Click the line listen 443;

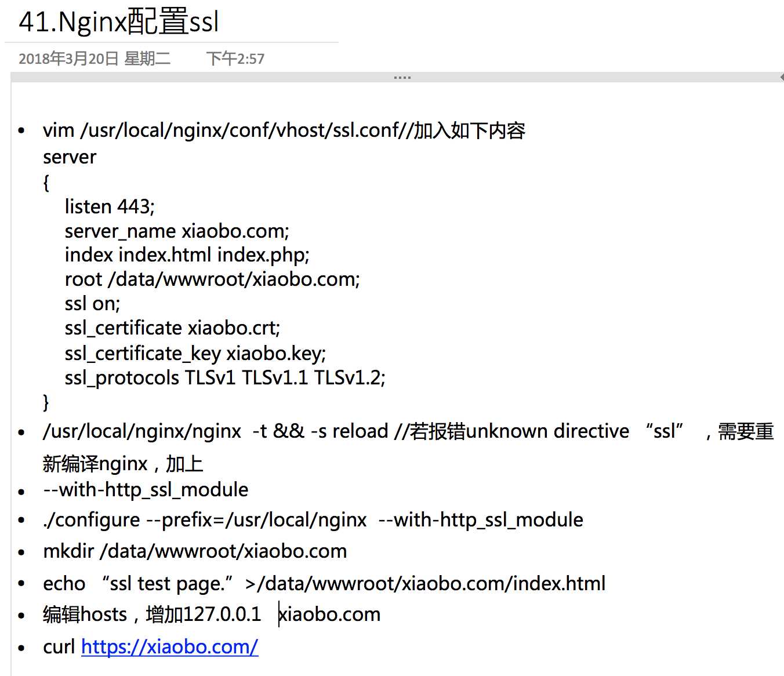tap(110, 206)
